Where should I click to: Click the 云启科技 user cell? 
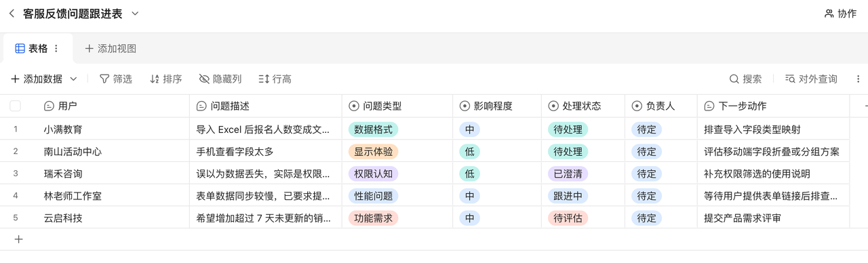point(113,218)
